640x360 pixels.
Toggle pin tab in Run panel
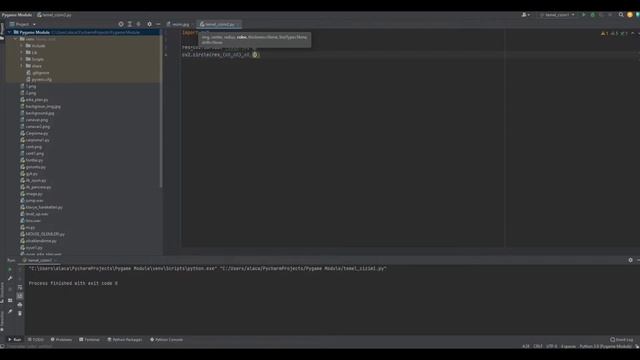point(10,311)
